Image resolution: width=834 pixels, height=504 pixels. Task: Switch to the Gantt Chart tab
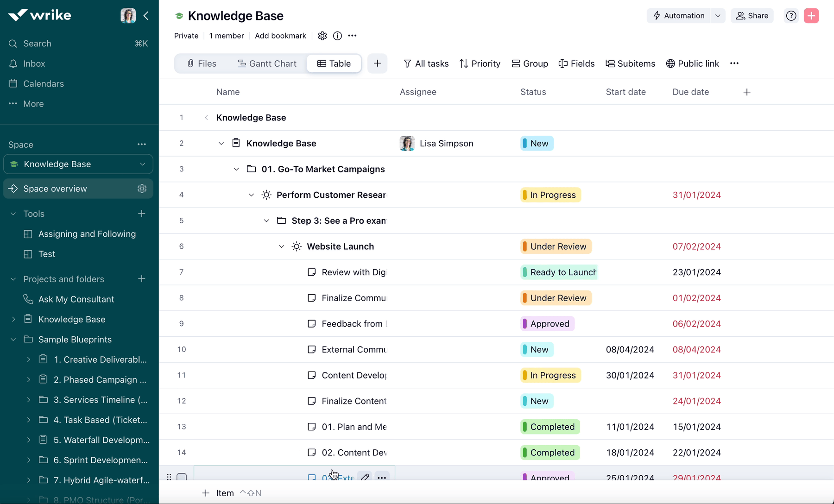pyautogui.click(x=267, y=63)
